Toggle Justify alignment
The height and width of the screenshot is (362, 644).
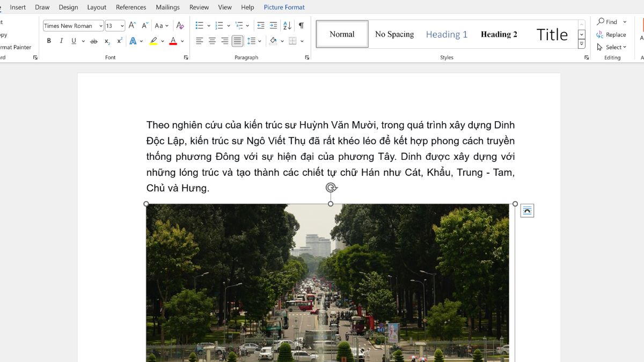238,41
